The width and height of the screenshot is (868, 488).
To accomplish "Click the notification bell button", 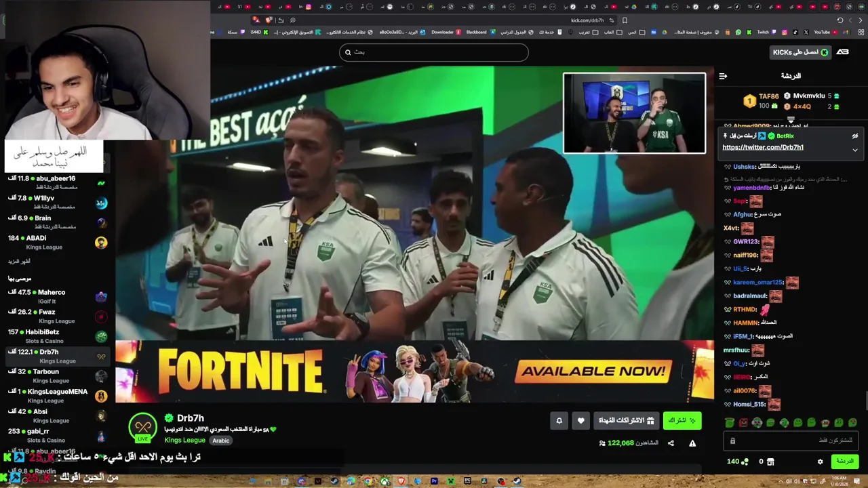I will click(x=559, y=421).
